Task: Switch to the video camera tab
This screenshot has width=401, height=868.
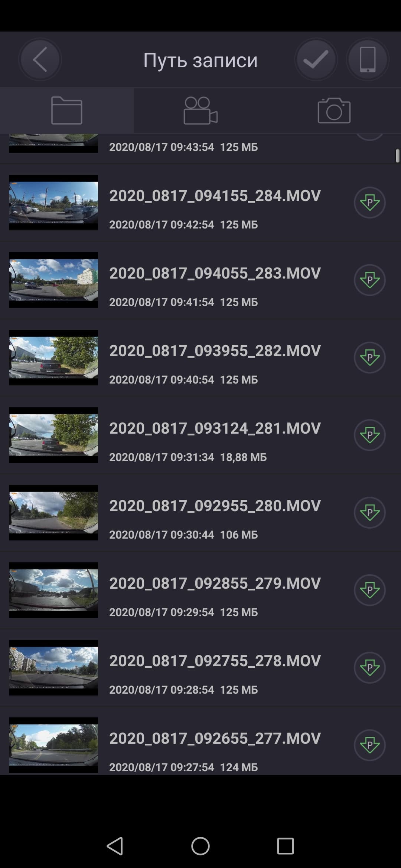Action: pyautogui.click(x=200, y=111)
